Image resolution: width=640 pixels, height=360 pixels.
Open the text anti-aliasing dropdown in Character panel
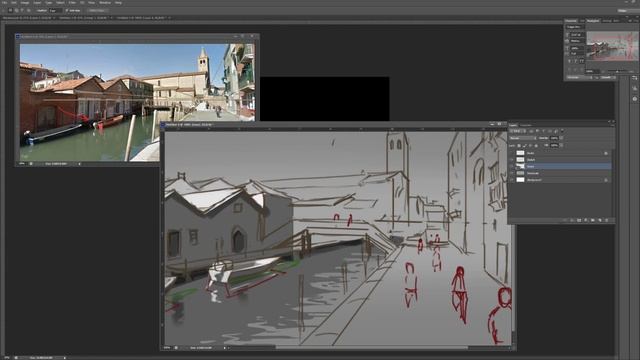[x=608, y=77]
